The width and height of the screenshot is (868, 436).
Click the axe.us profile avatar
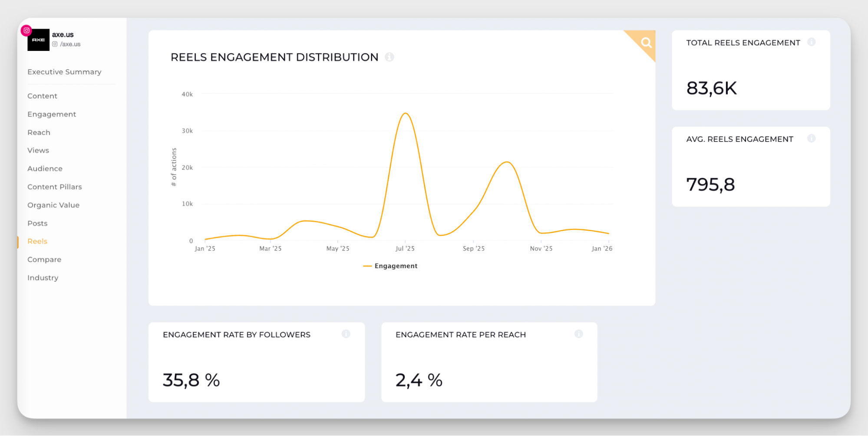click(x=39, y=40)
